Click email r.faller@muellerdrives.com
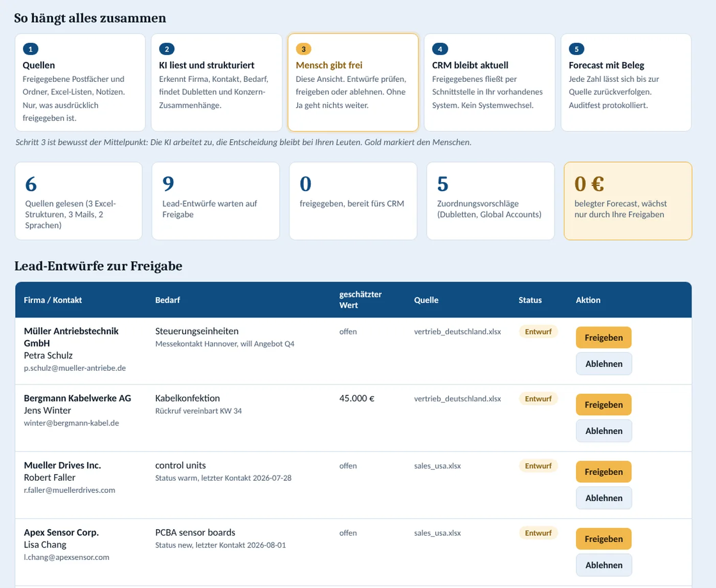This screenshot has width=716, height=588. pyautogui.click(x=70, y=490)
